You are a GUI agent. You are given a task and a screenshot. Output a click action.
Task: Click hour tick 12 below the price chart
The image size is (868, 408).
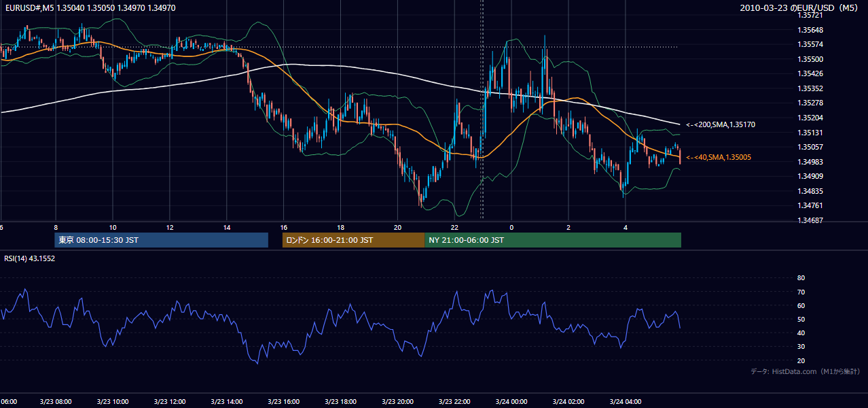click(x=170, y=228)
